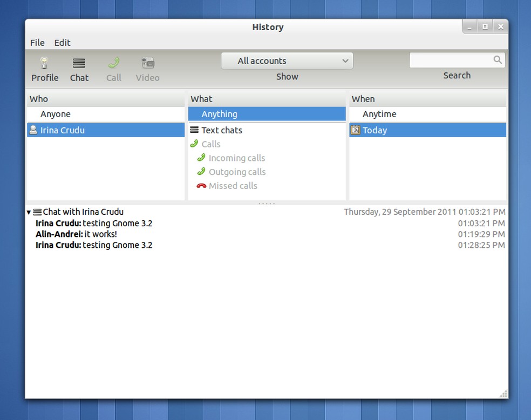Viewport: 531px width, 420px height.
Task: Open the Profile lightbulb icon
Action: point(44,63)
